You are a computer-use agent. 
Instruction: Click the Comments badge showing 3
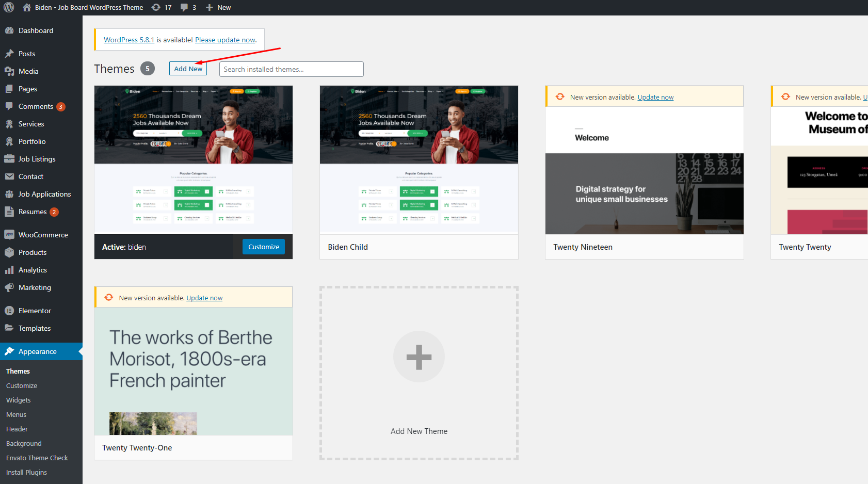tap(61, 107)
